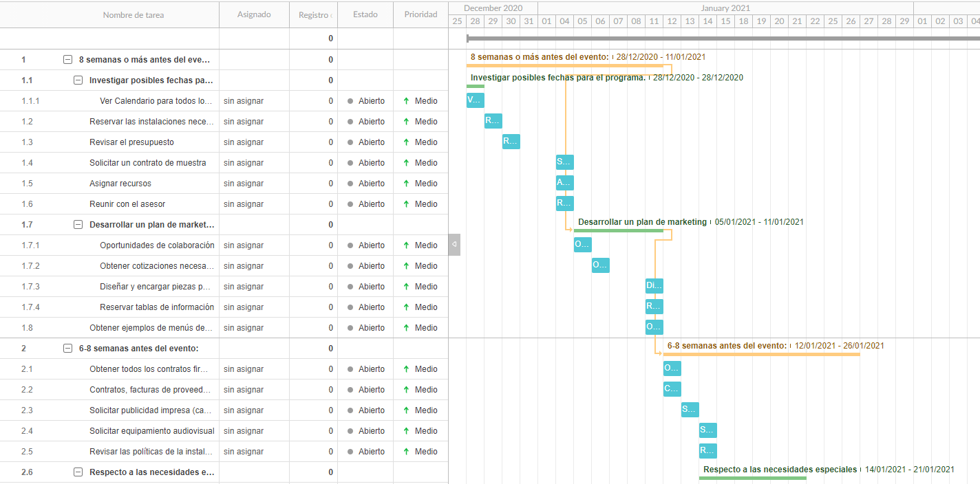Collapse 'Respecto a las necesidades' subgroup
Image resolution: width=980 pixels, height=484 pixels.
(78, 472)
